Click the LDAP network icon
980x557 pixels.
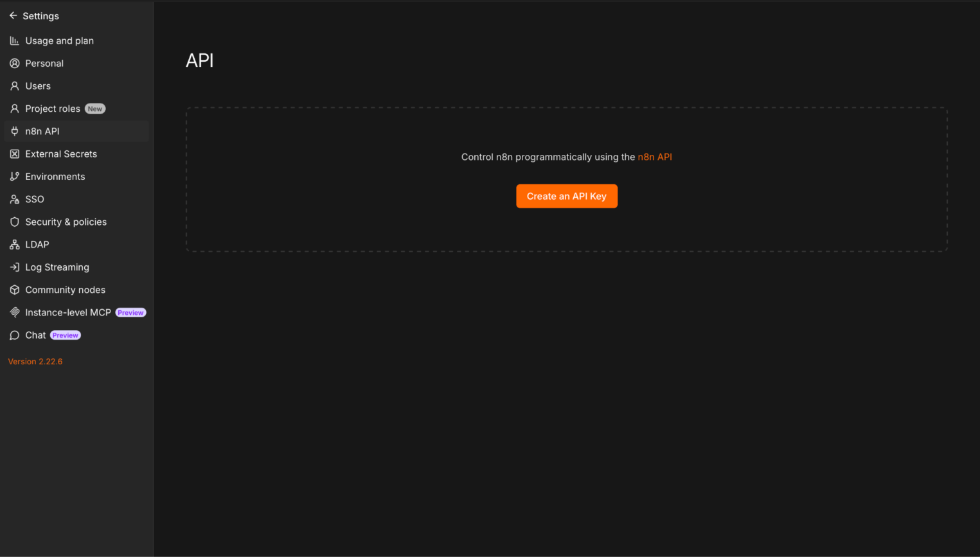[14, 245]
